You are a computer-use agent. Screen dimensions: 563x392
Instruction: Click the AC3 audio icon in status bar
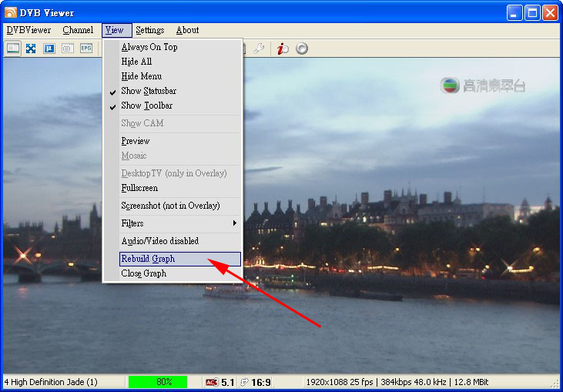(212, 382)
